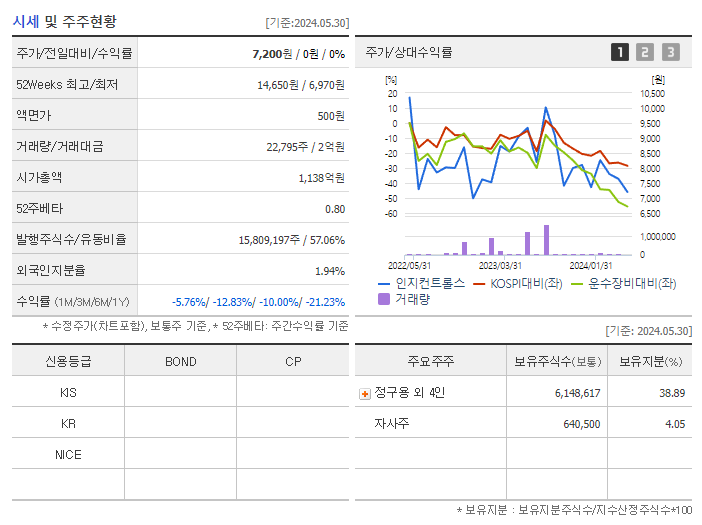Expand 정구용 외 4인 shareholder details
The height and width of the screenshot is (525, 702).
[364, 394]
